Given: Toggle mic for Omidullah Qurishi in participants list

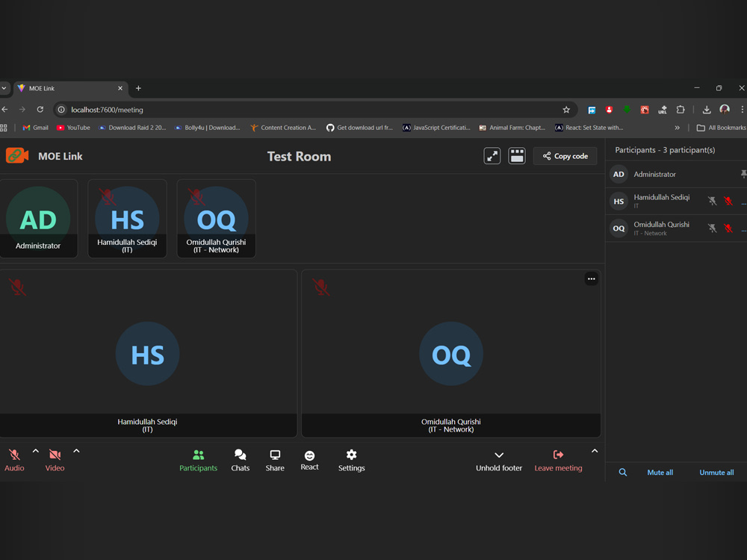Looking at the screenshot, I should pos(728,228).
